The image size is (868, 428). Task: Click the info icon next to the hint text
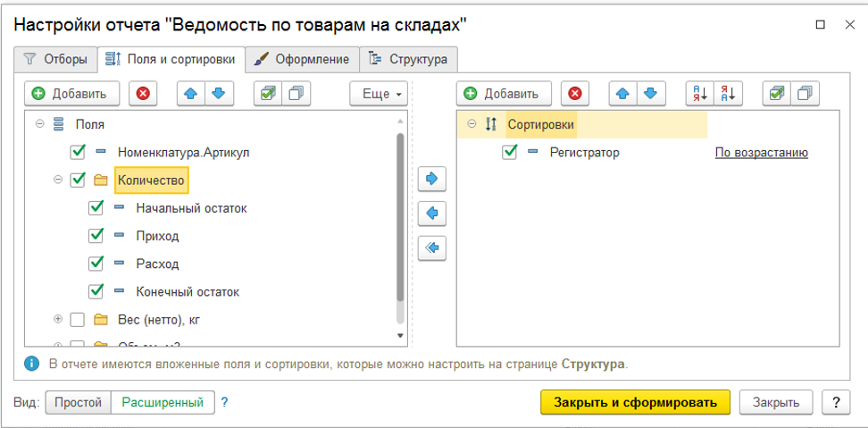click(32, 364)
